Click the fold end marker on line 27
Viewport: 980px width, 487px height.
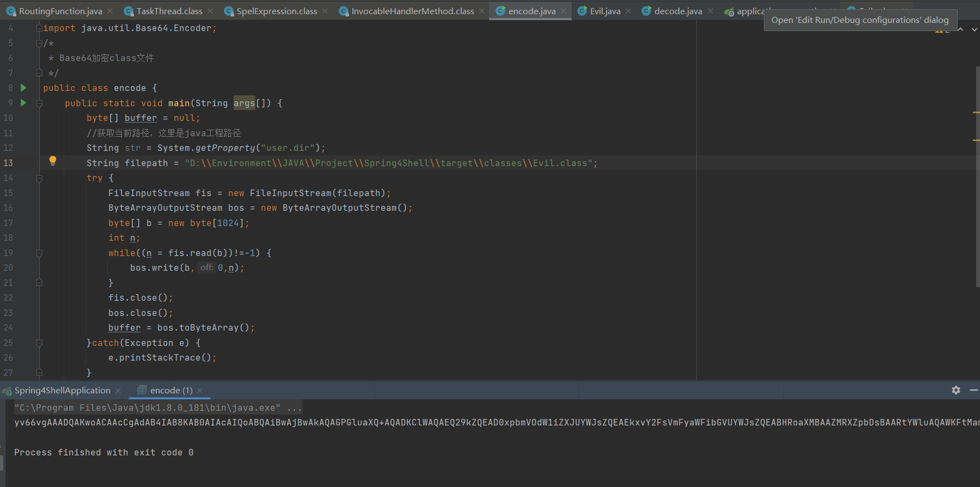pos(39,372)
